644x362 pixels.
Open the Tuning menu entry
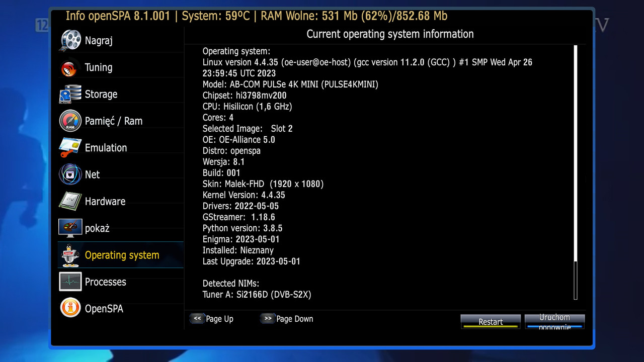pos(121,67)
